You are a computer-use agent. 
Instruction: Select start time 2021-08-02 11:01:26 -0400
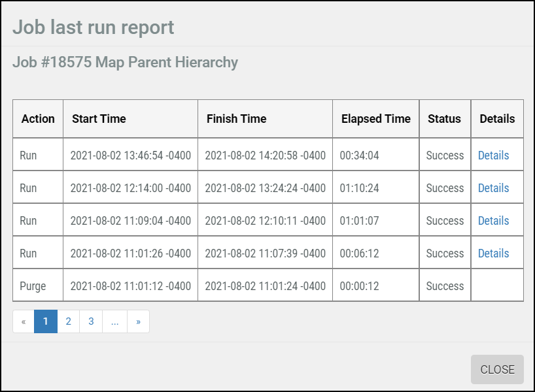pyautogui.click(x=130, y=253)
